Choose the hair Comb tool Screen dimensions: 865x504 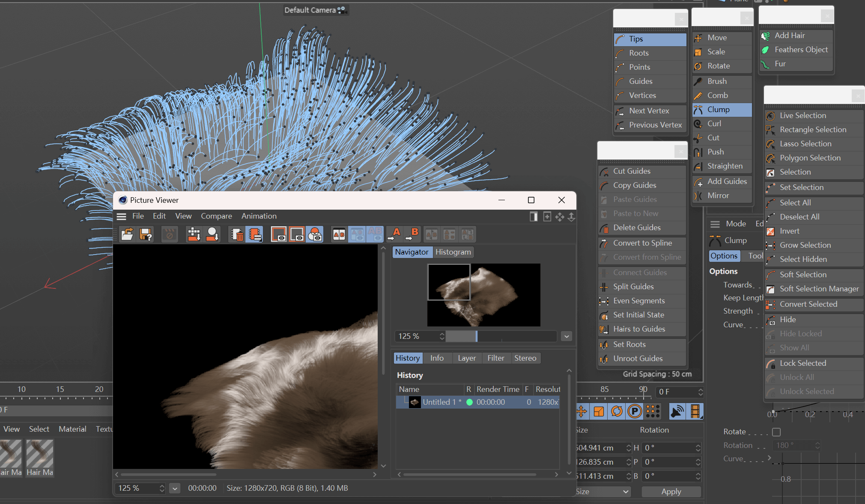(722, 95)
